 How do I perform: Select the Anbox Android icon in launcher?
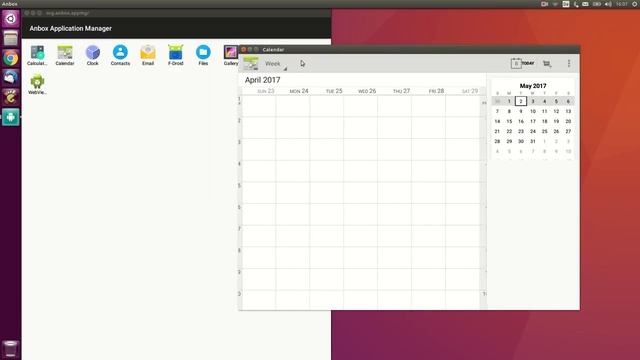coord(11,117)
